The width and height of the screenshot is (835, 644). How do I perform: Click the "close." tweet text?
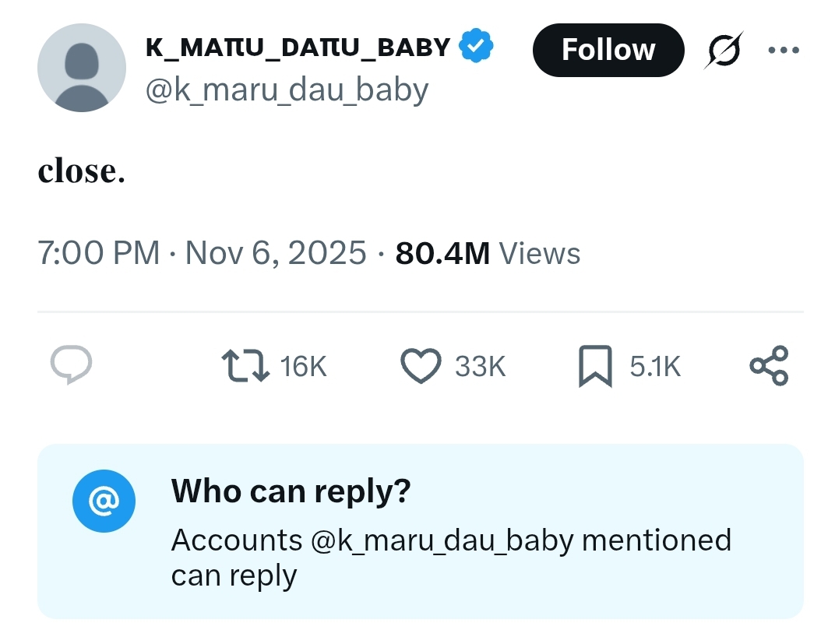(81, 171)
